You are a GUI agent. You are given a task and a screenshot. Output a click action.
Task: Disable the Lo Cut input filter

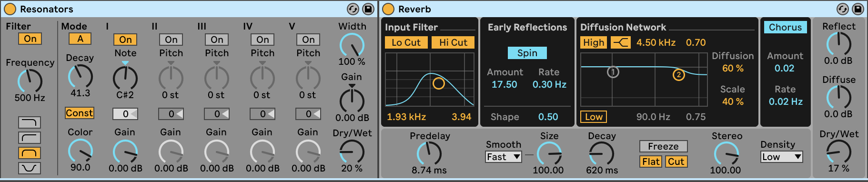click(406, 42)
